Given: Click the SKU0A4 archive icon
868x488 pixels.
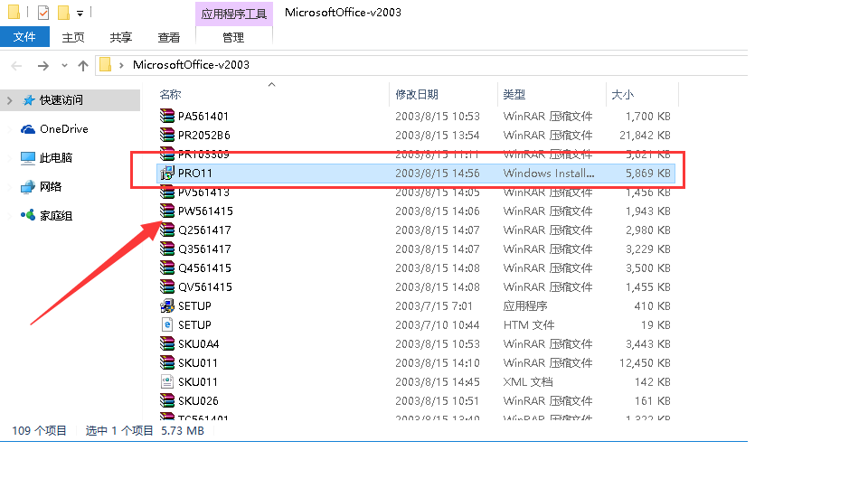Looking at the screenshot, I should [167, 343].
